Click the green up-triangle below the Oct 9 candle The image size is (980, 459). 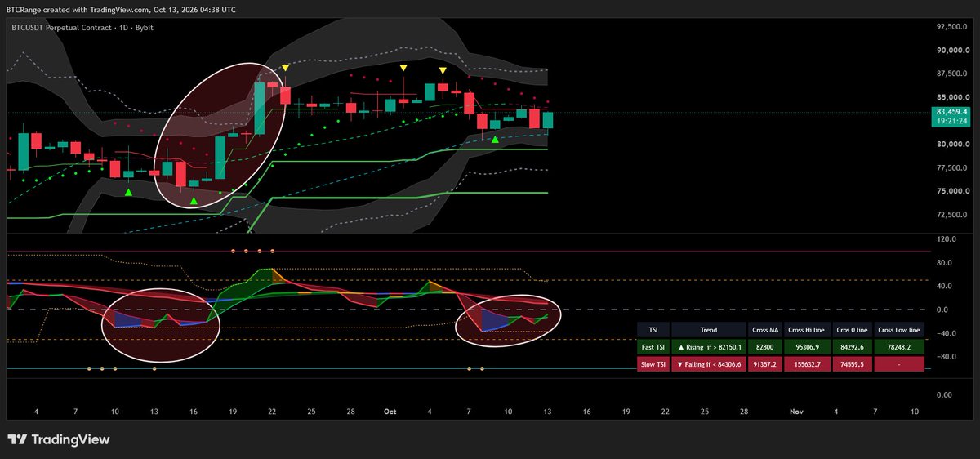[x=495, y=140]
